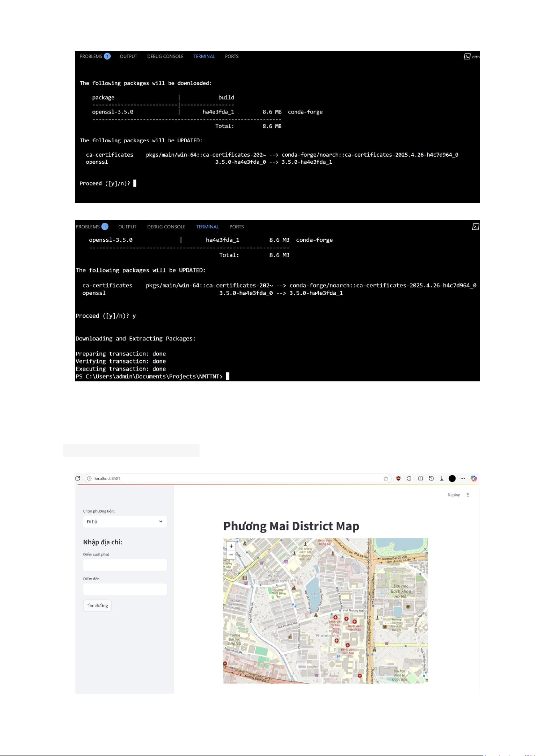Expand the Chọn phương tiện dropdown
This screenshot has height=756, width=535.
[x=125, y=521]
